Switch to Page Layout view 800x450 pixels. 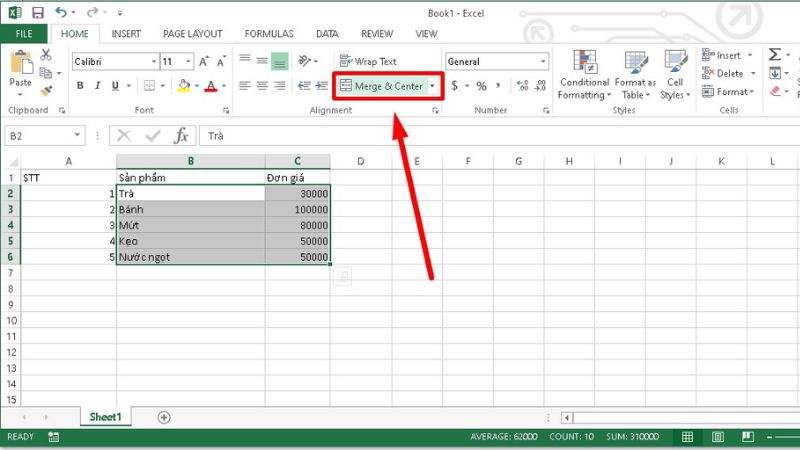pos(718,437)
